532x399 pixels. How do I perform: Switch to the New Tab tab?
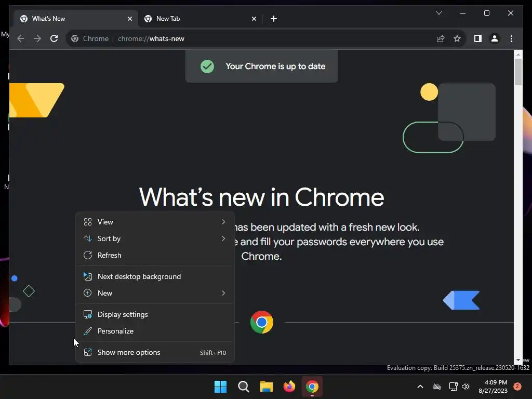200,19
